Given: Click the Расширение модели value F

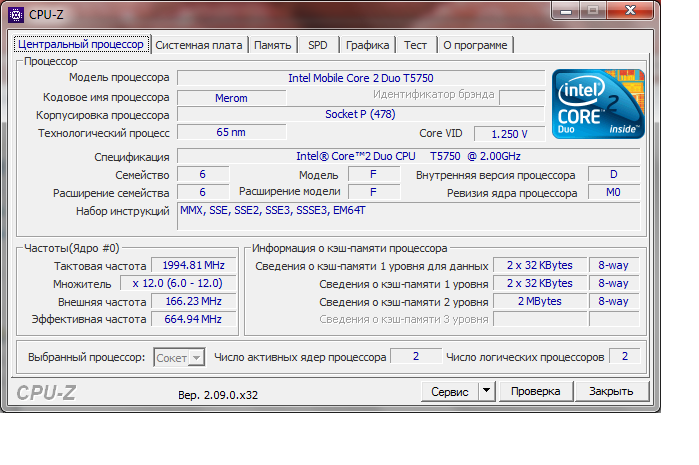Looking at the screenshot, I should coord(374,192).
